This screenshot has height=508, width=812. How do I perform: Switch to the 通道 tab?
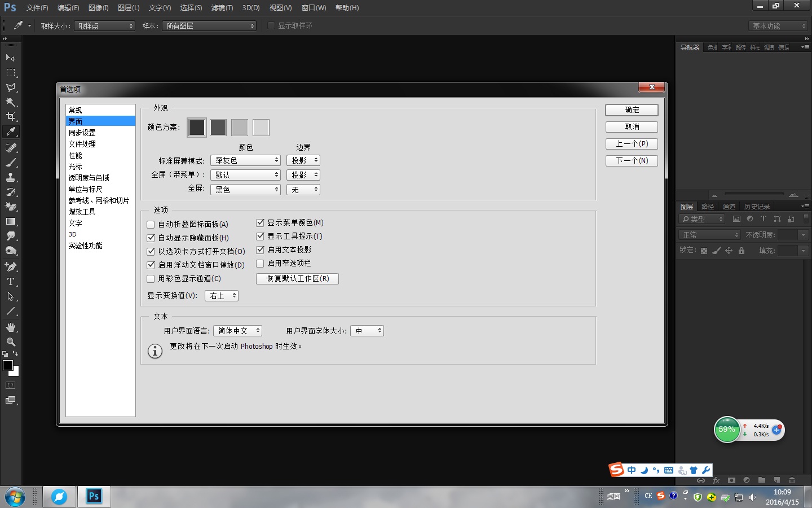[x=729, y=207]
